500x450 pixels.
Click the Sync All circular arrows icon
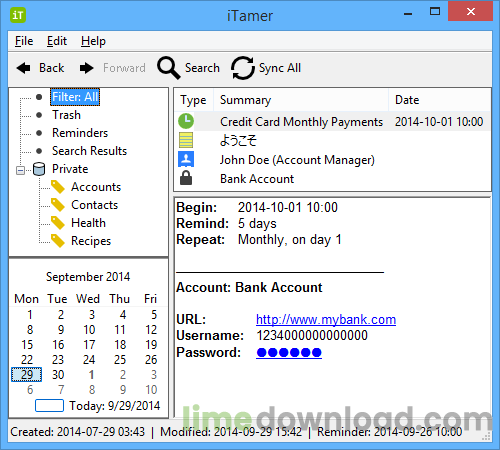243,68
